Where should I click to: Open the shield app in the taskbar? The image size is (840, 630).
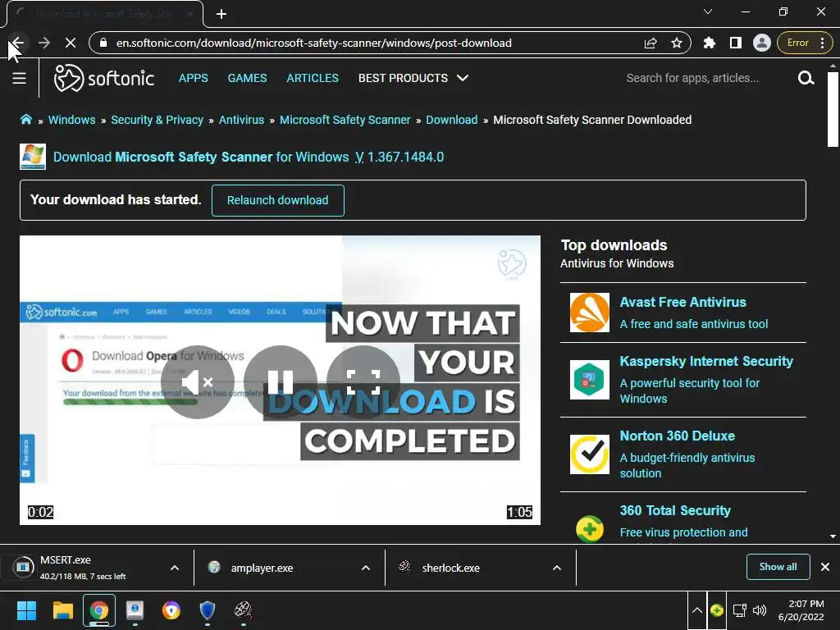coord(208,610)
